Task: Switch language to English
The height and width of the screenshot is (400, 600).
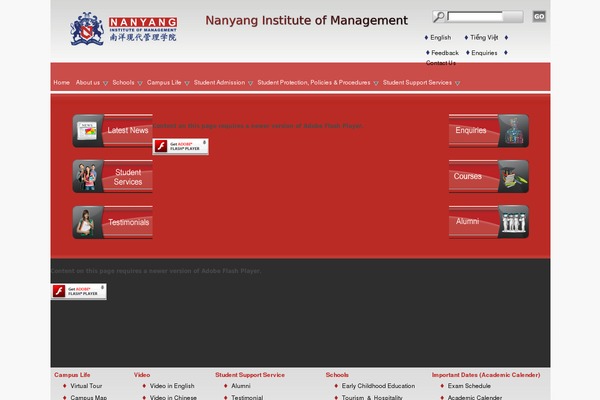Action: coord(440,38)
